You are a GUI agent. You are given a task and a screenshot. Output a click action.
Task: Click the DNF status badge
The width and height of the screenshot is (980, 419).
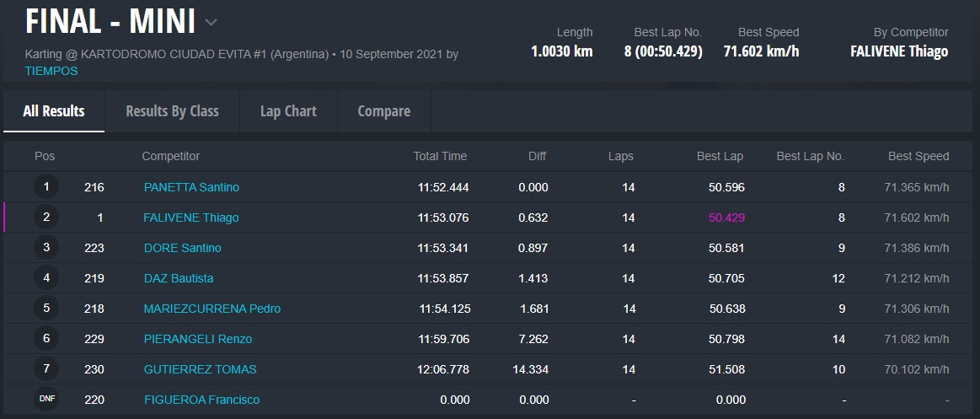46,400
